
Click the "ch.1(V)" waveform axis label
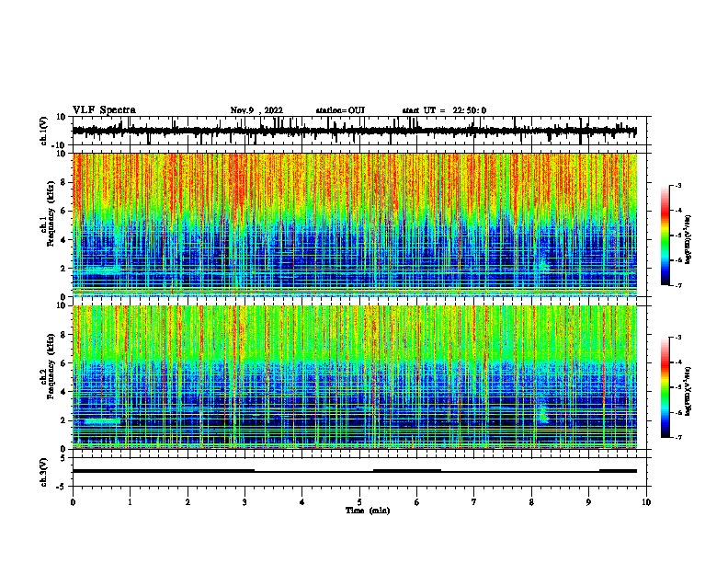pyautogui.click(x=44, y=131)
